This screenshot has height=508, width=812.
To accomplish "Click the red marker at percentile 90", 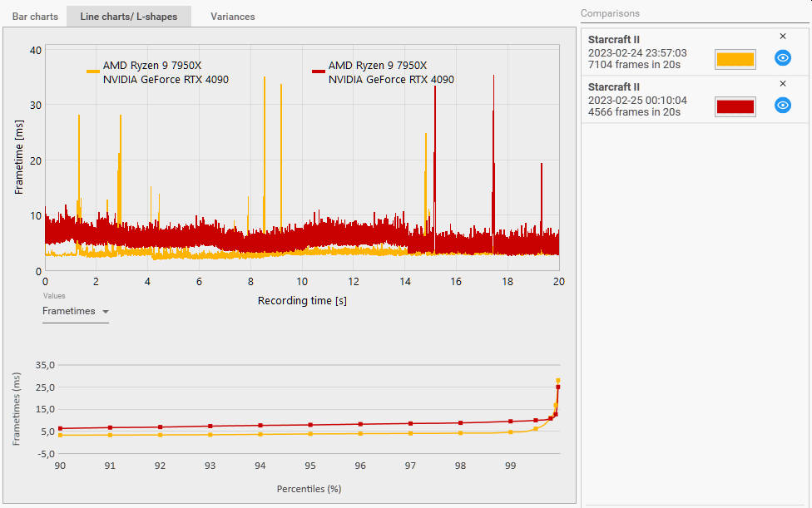I will (x=60, y=428).
